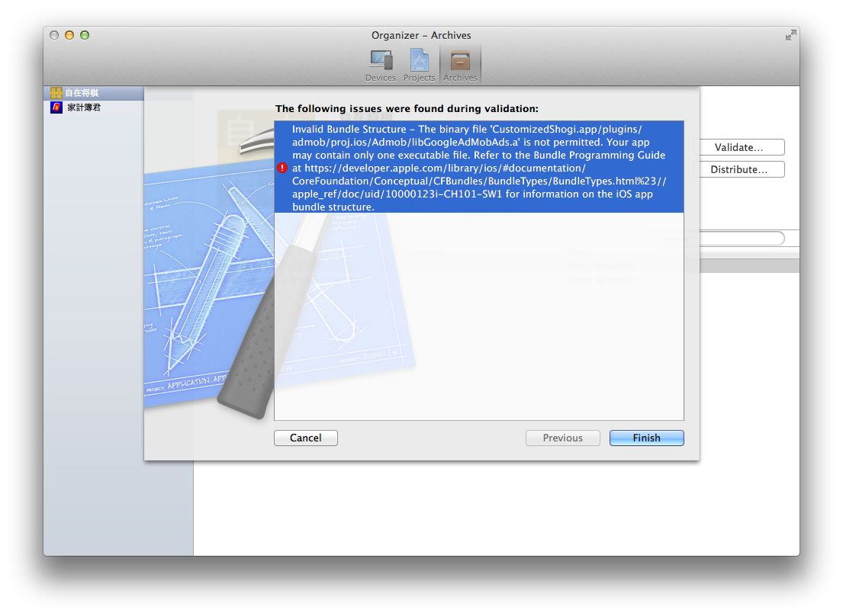Dismiss the dialog with Cancel
Image resolution: width=843 pixels, height=616 pixels.
(305, 438)
